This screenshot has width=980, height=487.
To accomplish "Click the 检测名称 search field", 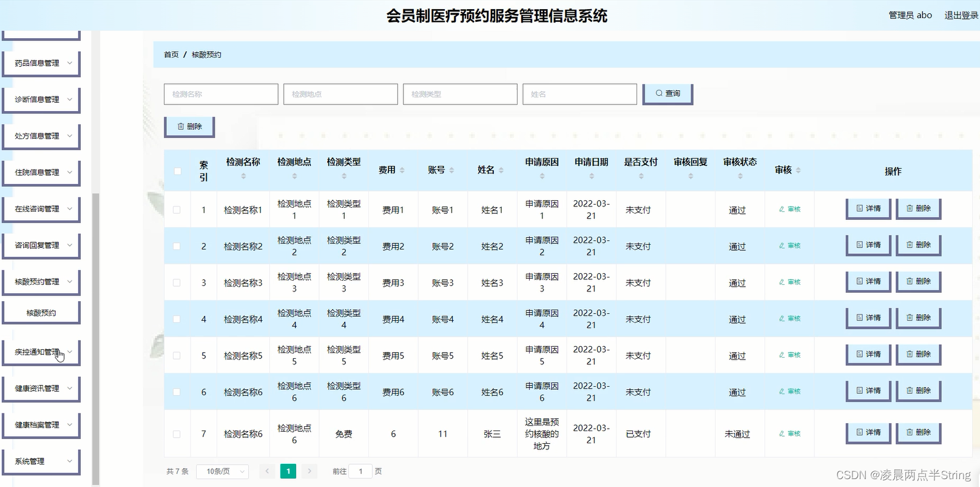I will [221, 94].
